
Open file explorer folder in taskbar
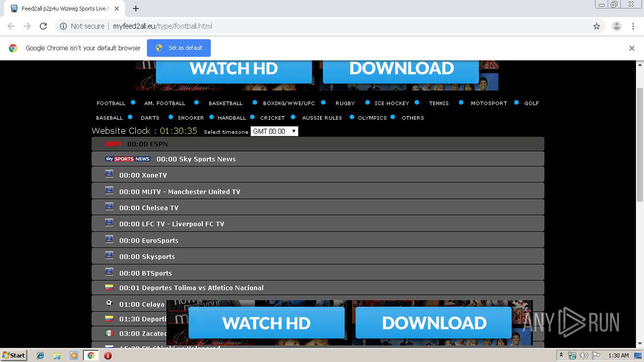point(57,355)
